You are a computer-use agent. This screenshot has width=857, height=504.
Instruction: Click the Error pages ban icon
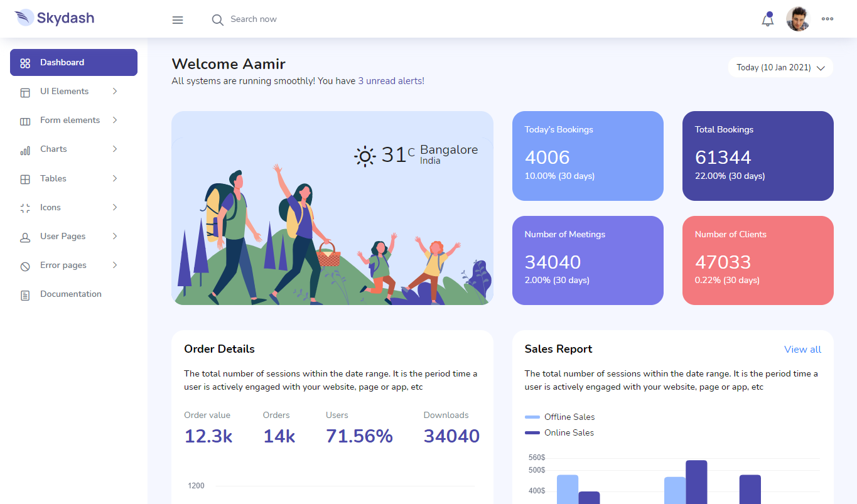coord(25,266)
